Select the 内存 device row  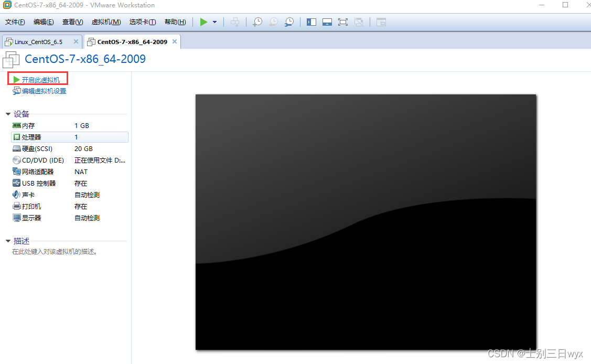pos(70,125)
